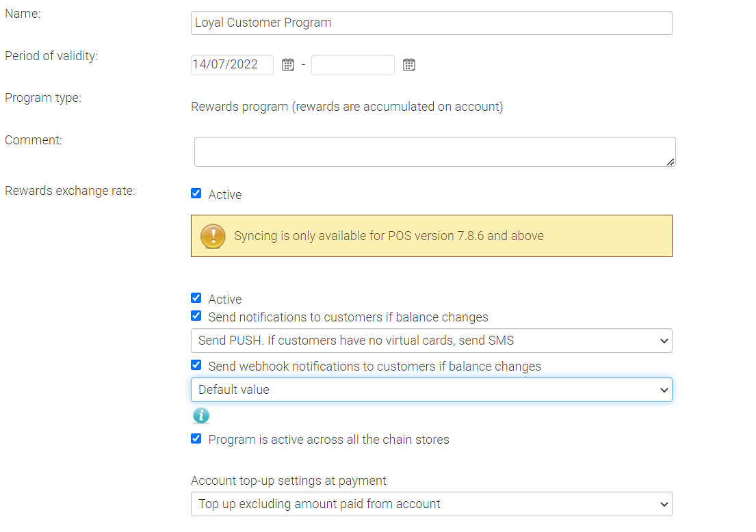Image resolution: width=756 pixels, height=532 pixels.
Task: Click the Loyal Customer Program name field
Action: (x=431, y=23)
